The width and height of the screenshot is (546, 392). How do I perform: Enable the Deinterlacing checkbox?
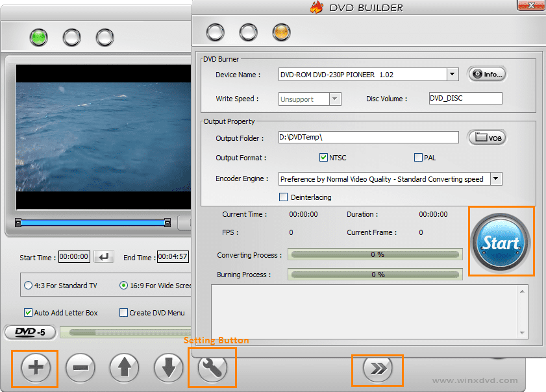284,197
